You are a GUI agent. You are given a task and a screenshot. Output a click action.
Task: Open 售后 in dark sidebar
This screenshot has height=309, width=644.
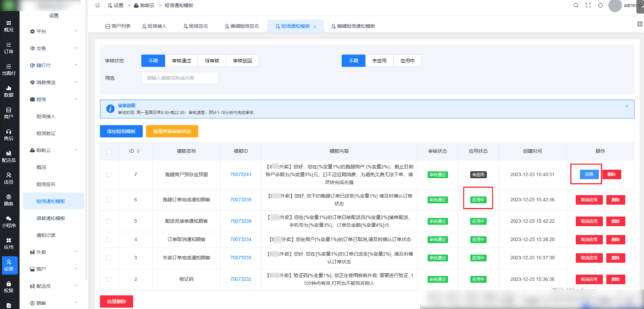click(x=9, y=135)
